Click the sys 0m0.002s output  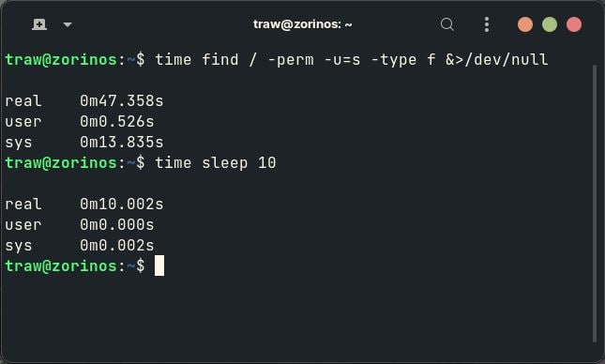[80, 246]
